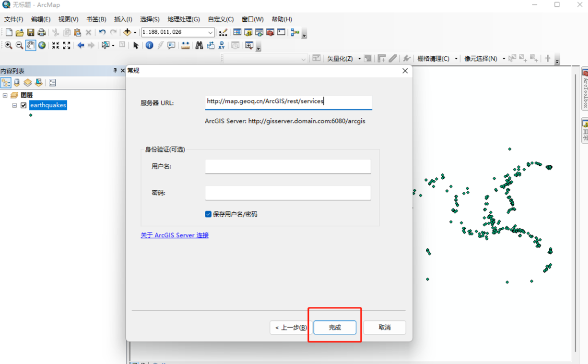Open the 书签(B) menu
This screenshot has width=588, height=364.
[x=96, y=19]
